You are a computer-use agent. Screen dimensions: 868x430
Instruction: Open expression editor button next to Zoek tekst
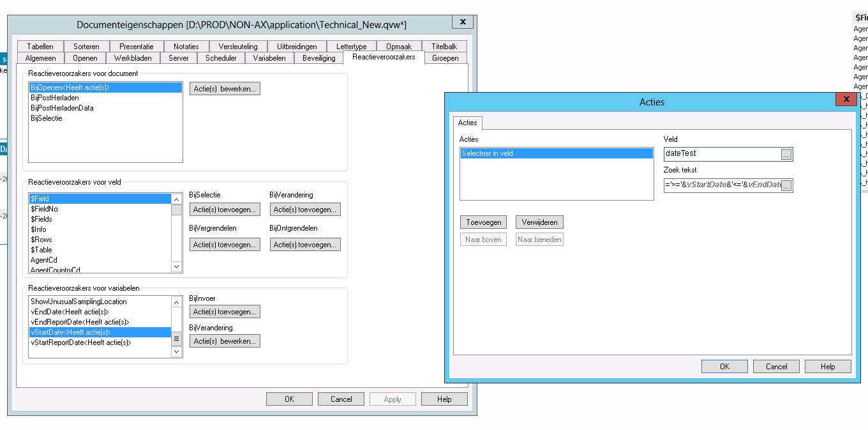[x=786, y=186]
